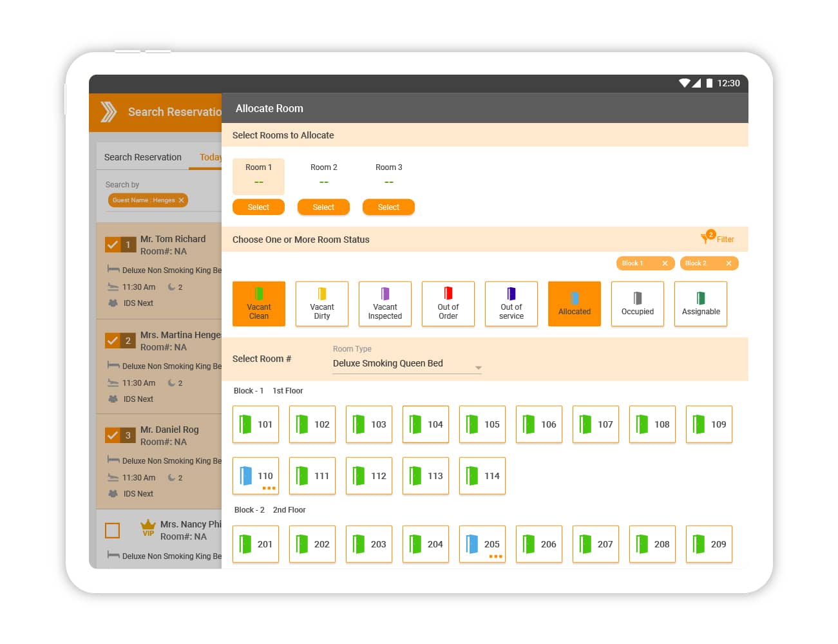Pick room 113
The image size is (838, 644).
tap(426, 476)
